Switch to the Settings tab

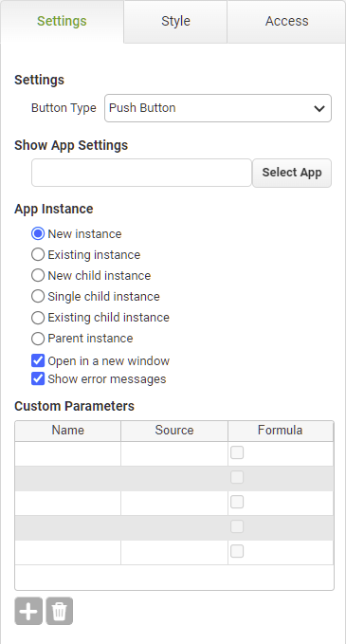pyautogui.click(x=62, y=22)
